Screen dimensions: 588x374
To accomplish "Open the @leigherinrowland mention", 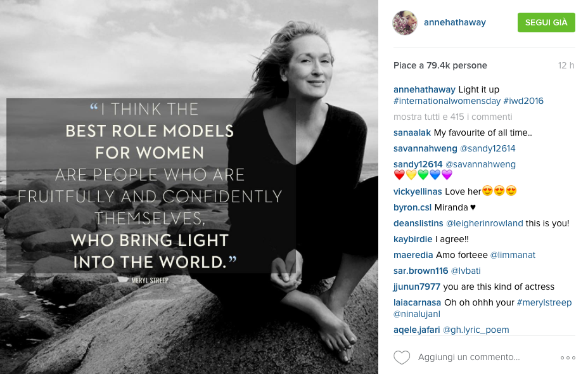I will pyautogui.click(x=485, y=223).
